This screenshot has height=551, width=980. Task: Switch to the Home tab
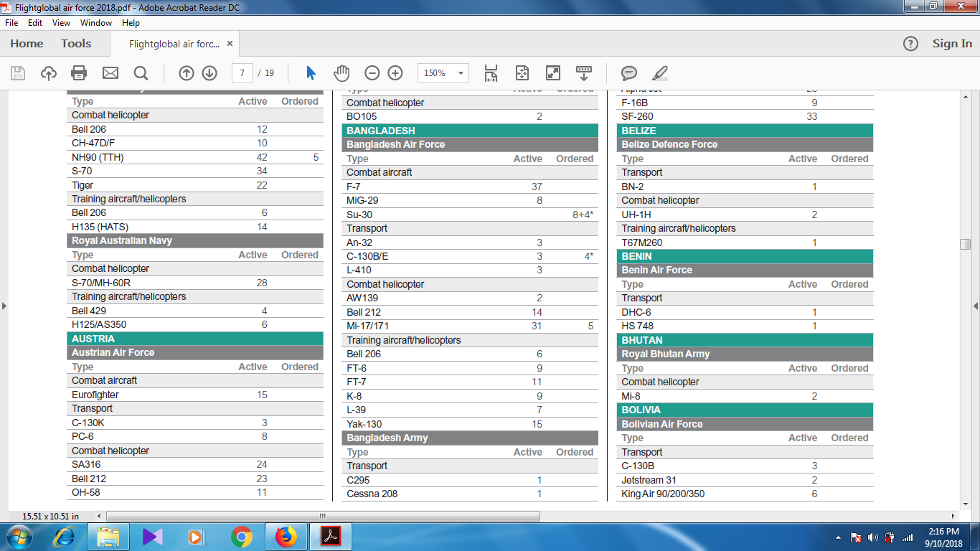[27, 44]
